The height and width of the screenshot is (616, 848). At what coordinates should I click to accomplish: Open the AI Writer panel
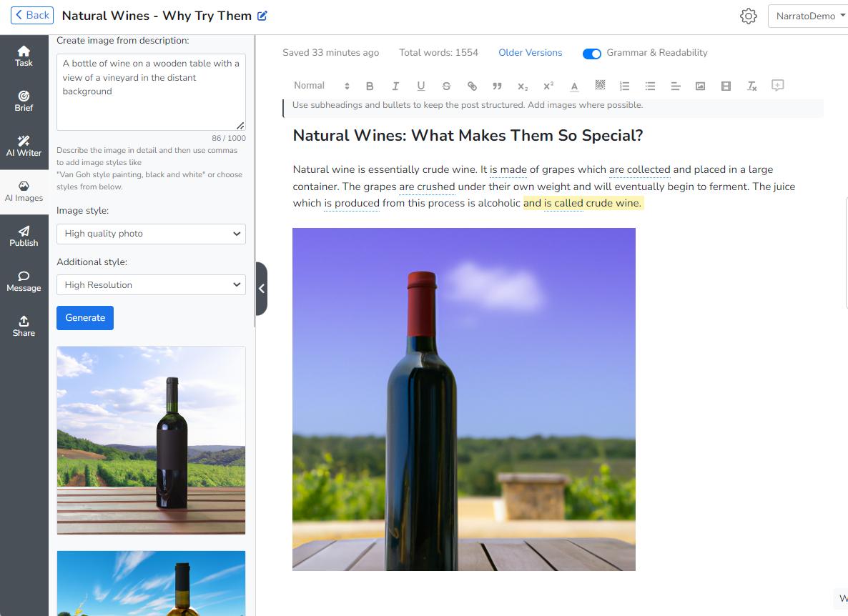pos(24,146)
